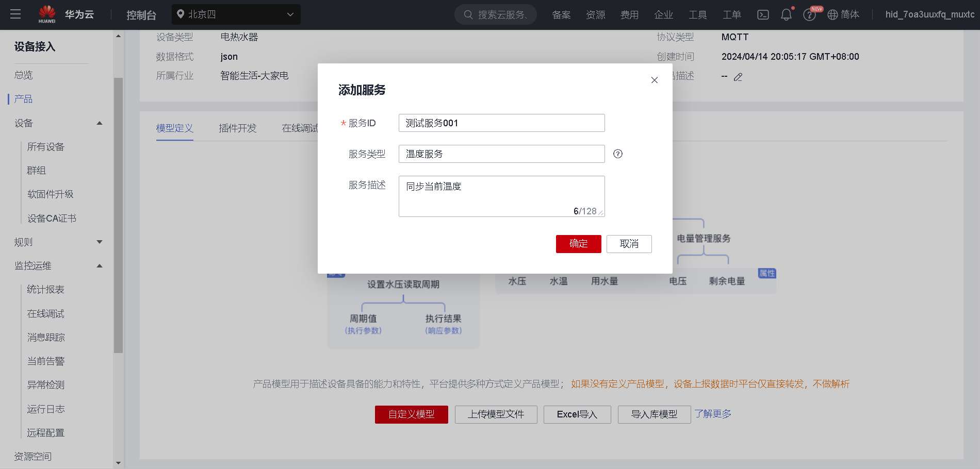Open 远程配置 in the sidebar
This screenshot has height=469, width=980.
(x=46, y=433)
